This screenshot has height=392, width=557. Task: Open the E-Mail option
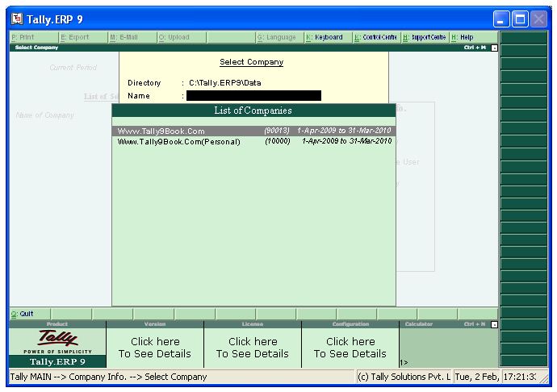[x=132, y=37]
